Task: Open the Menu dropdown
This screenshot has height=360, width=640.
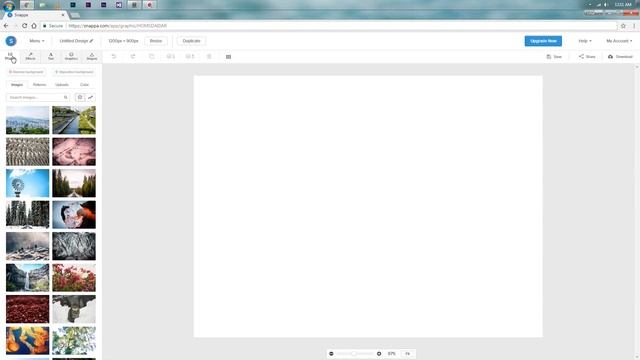Action: [x=37, y=41]
